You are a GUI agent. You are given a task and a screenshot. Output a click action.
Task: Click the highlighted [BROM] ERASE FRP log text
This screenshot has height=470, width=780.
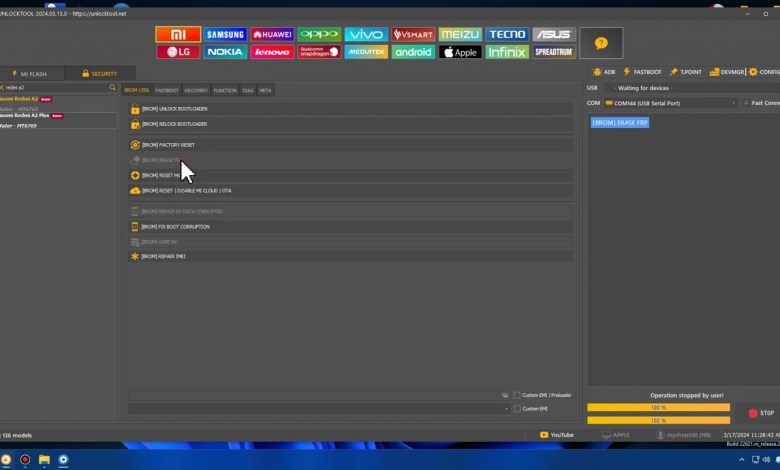620,123
